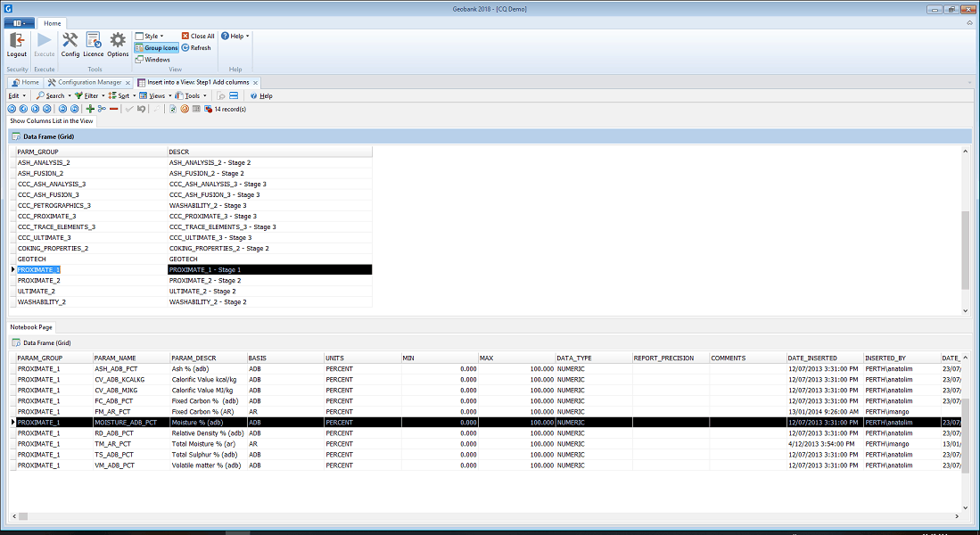
Task: Click the PARAM_NAME column header
Action: click(x=116, y=358)
